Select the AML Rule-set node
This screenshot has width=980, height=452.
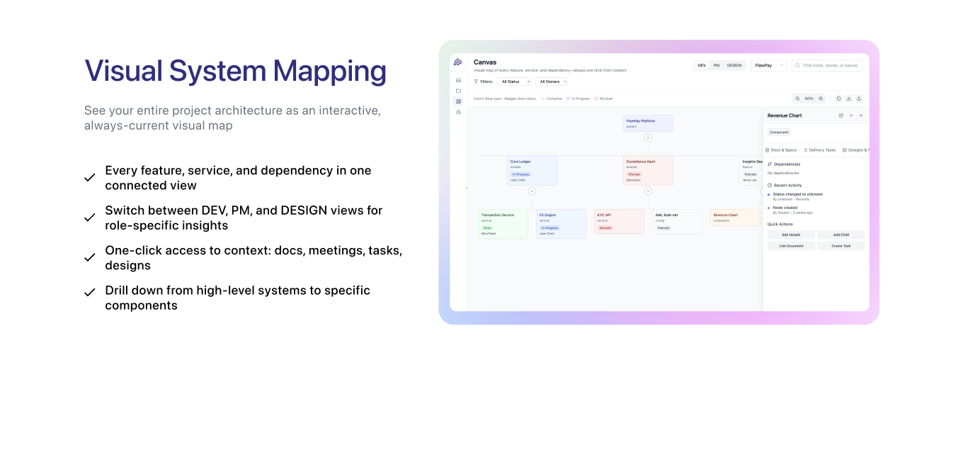click(x=677, y=222)
